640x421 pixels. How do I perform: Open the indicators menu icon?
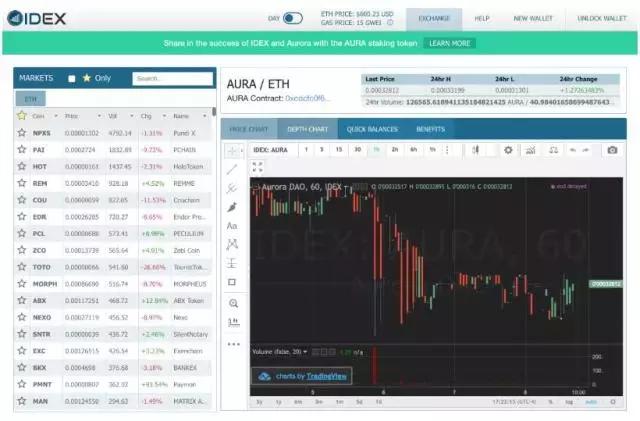click(530, 150)
